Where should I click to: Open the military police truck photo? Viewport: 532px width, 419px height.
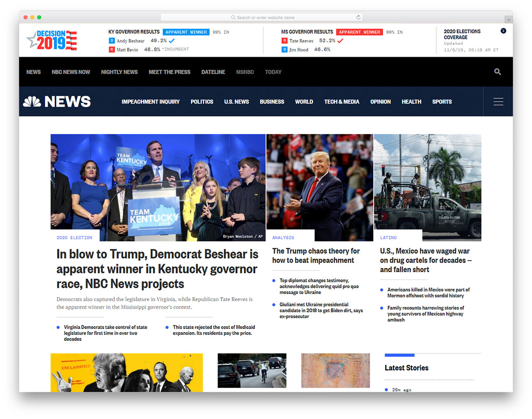[x=427, y=187]
